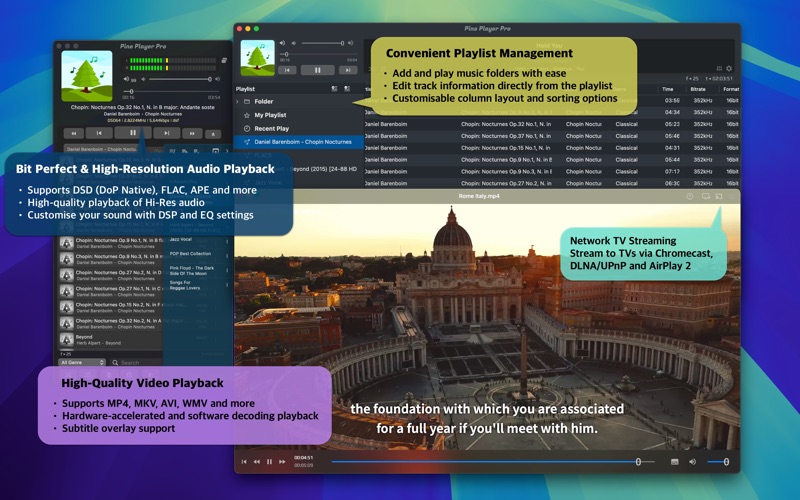
Task: Click the grid icon left of settings gear
Action: tap(719, 68)
